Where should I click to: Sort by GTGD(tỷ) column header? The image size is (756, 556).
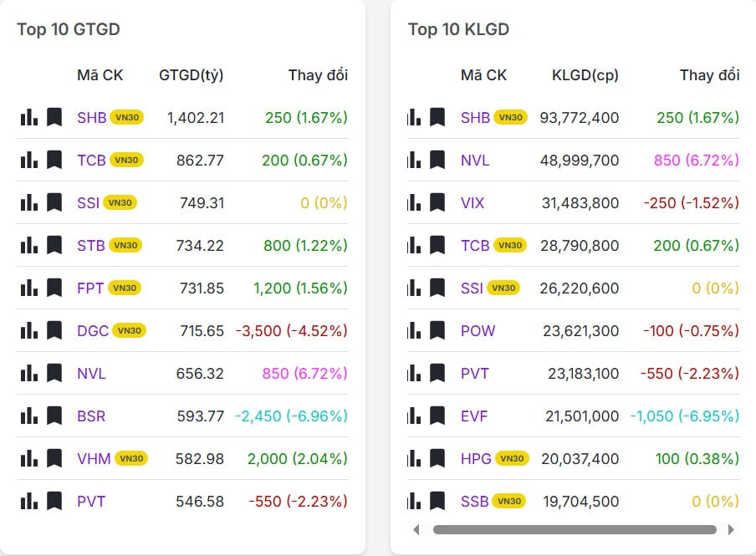click(x=191, y=75)
